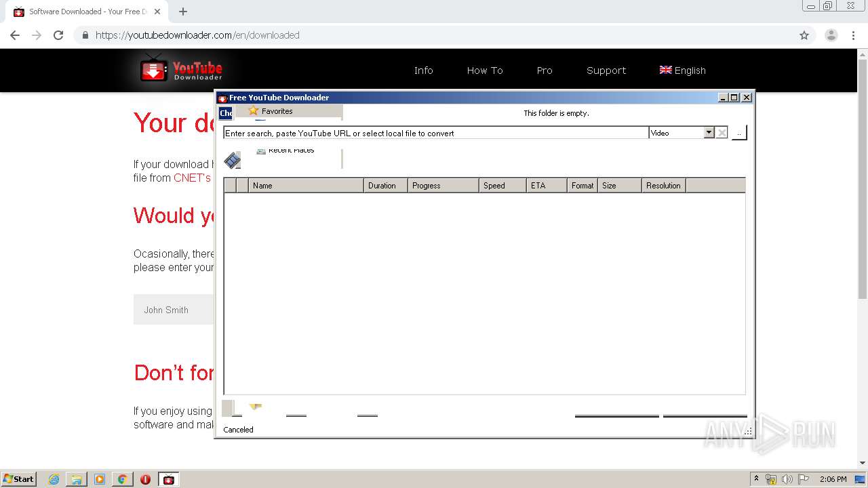Viewport: 868px width, 488px height.
Task: Open the Chrome profile avatar icon
Action: pyautogui.click(x=831, y=35)
